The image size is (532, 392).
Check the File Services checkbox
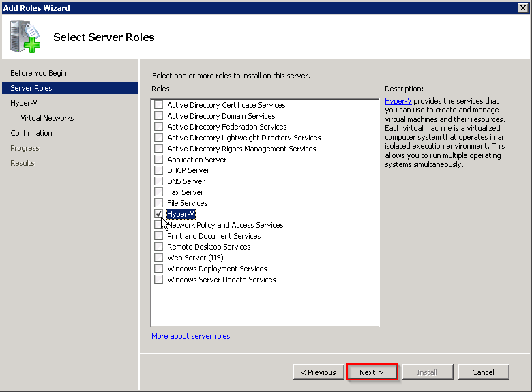tap(158, 202)
